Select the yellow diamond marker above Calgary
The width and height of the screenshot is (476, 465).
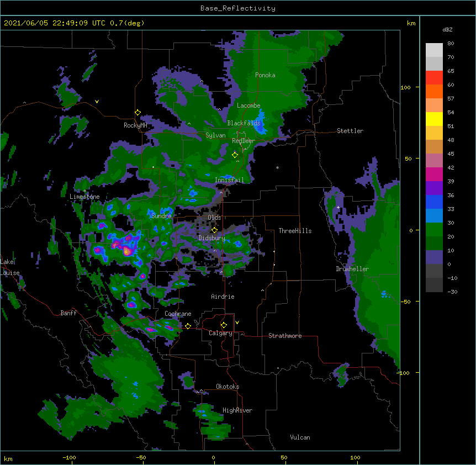(224, 325)
